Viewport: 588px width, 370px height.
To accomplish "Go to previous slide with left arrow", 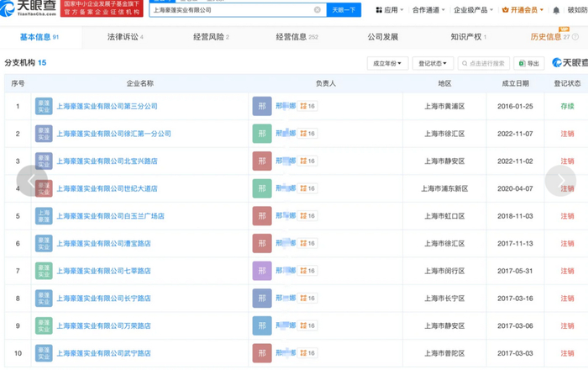I will click(x=31, y=181).
